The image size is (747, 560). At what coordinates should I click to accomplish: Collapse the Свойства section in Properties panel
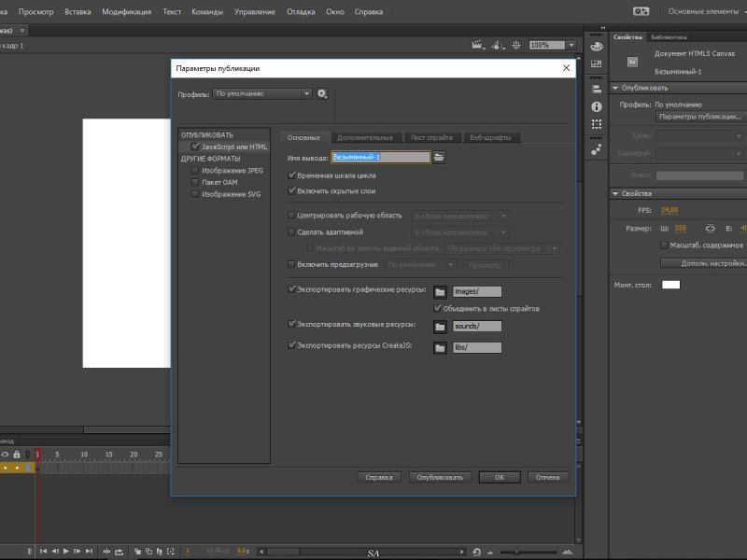615,194
